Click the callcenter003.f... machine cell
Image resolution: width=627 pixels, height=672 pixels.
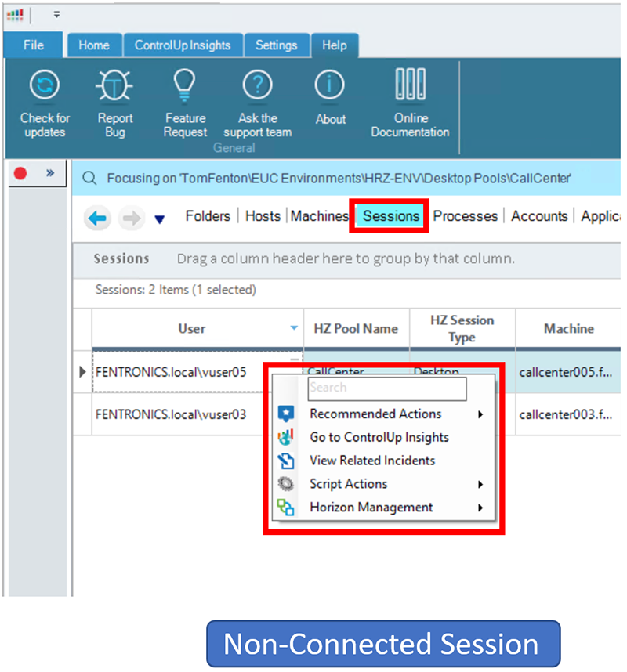point(566,414)
